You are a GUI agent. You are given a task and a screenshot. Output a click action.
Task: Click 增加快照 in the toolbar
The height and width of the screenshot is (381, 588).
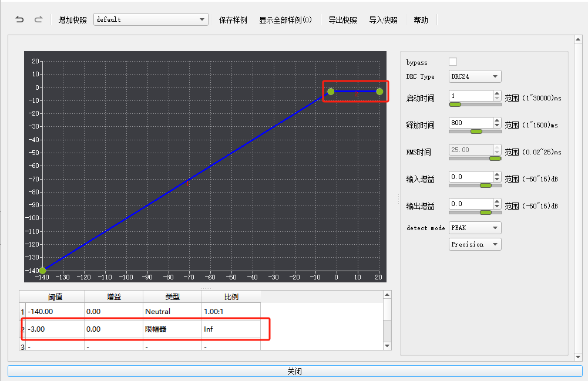[x=72, y=20]
